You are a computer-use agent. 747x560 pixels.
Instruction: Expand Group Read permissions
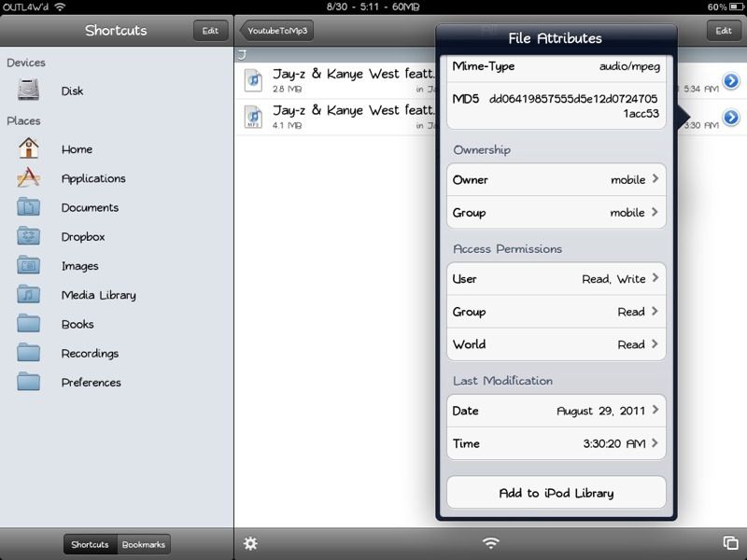[556, 312]
